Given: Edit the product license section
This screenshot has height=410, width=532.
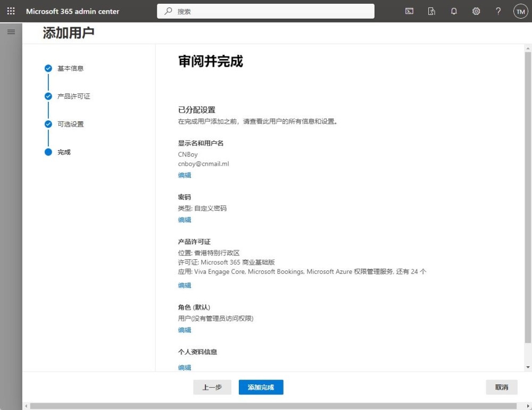Looking at the screenshot, I should pos(185,285).
